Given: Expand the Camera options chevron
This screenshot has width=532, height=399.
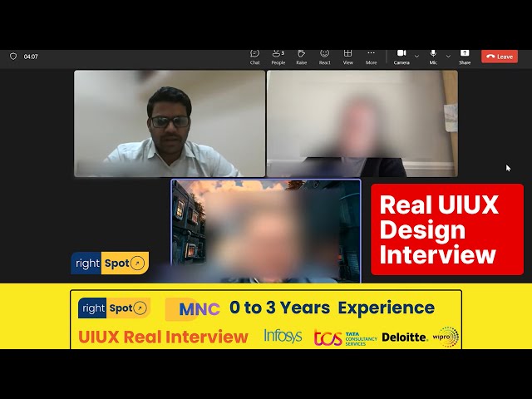Looking at the screenshot, I should [x=417, y=57].
